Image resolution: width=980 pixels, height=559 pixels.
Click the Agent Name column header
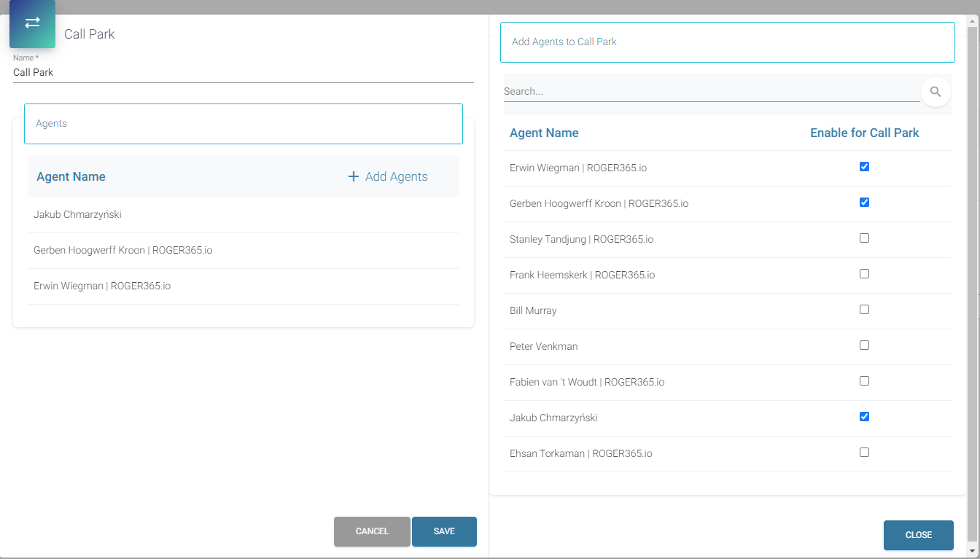[x=544, y=133]
